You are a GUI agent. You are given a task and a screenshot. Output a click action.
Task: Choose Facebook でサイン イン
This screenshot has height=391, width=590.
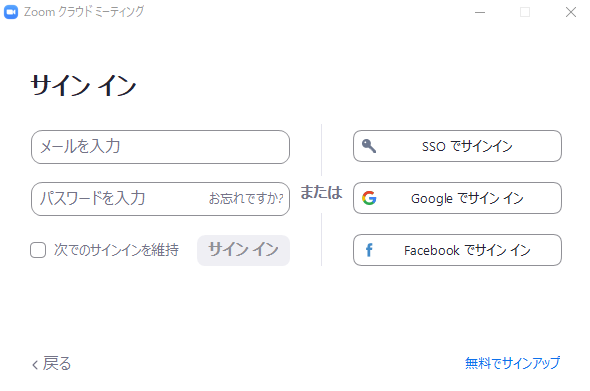click(x=457, y=250)
